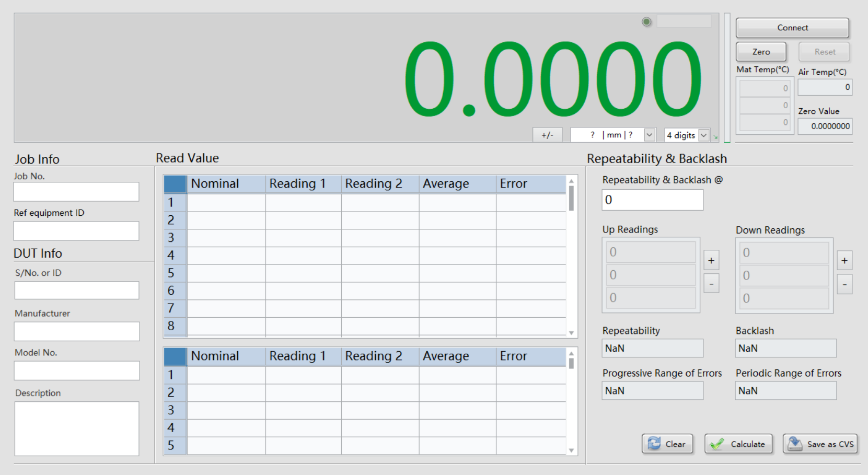Screen dimensions: 868x475
Task: Click the Repeatability & Backlash @ field
Action: 652,200
